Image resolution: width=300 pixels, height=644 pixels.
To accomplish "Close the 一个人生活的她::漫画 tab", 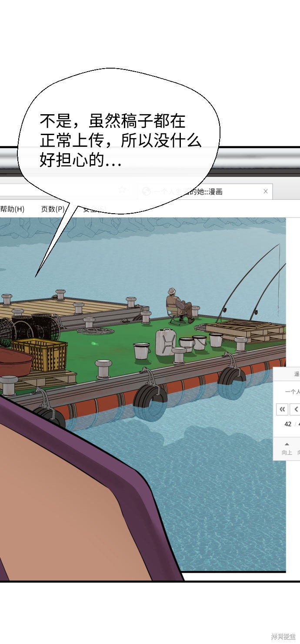I will click(266, 192).
